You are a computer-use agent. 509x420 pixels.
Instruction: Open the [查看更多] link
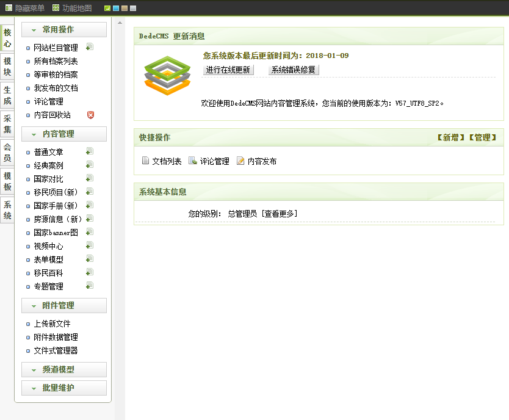click(x=280, y=214)
